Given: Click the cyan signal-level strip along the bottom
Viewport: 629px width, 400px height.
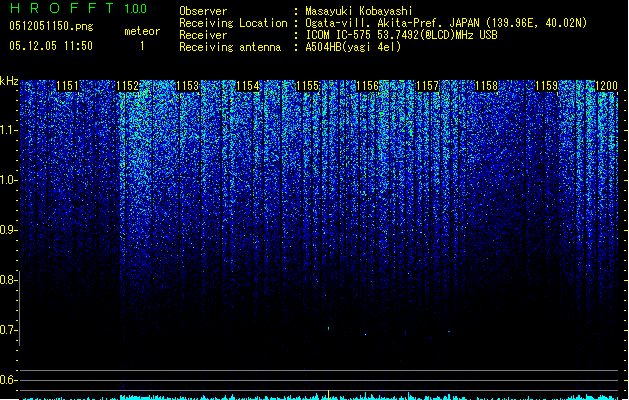Looking at the screenshot, I should coord(321,397).
